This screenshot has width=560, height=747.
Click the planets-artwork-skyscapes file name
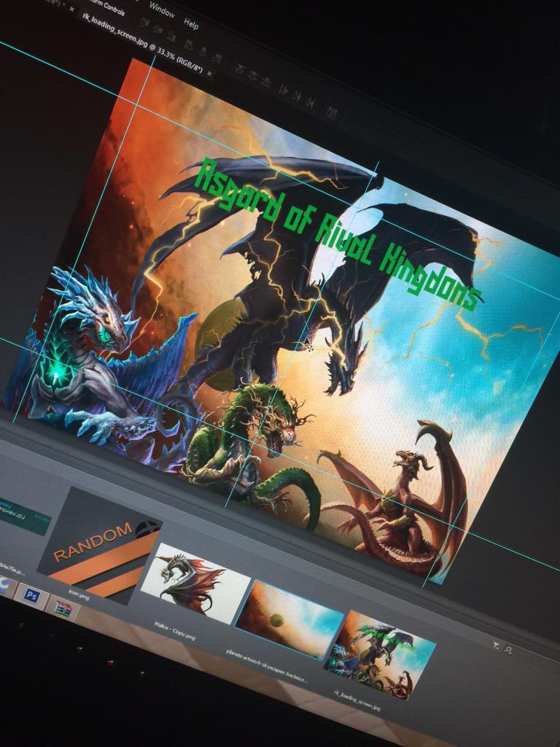[x=267, y=665]
